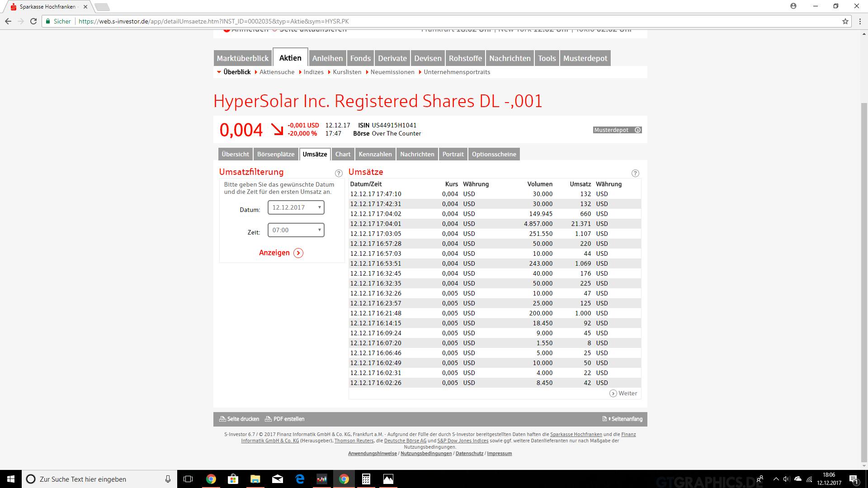
Task: Open help via question mark beside Umsatzfilterung
Action: pyautogui.click(x=339, y=173)
